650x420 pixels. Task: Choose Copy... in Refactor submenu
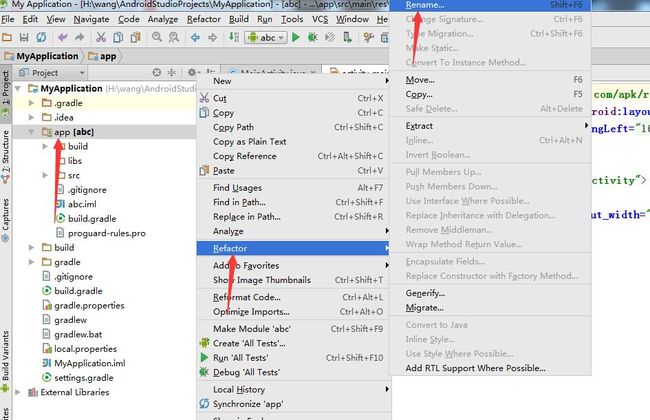tap(490, 94)
